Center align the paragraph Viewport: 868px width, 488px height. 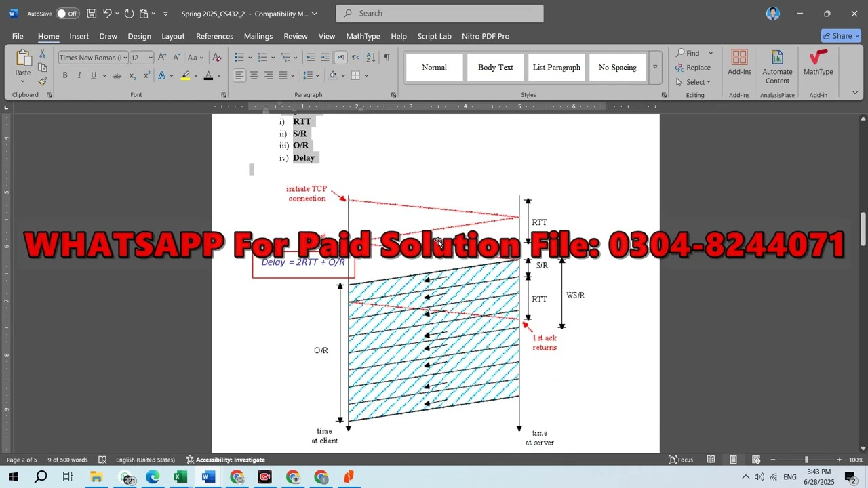(x=254, y=75)
